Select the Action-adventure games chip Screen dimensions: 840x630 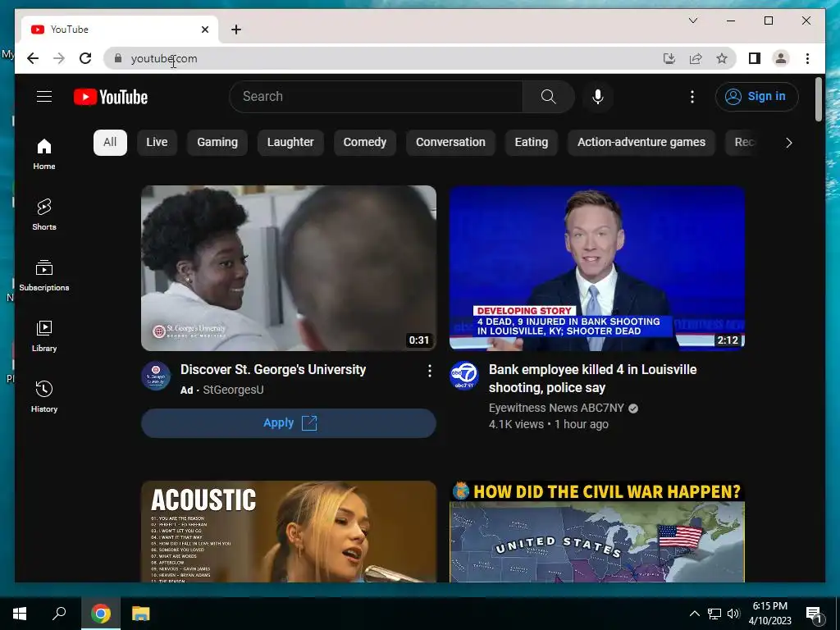tap(641, 143)
